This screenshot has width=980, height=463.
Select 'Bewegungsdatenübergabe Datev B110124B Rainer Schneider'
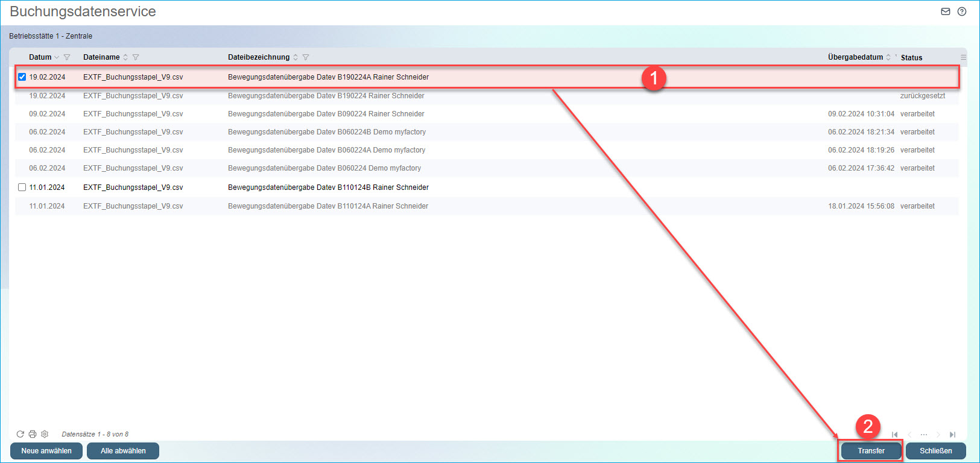[x=328, y=187]
